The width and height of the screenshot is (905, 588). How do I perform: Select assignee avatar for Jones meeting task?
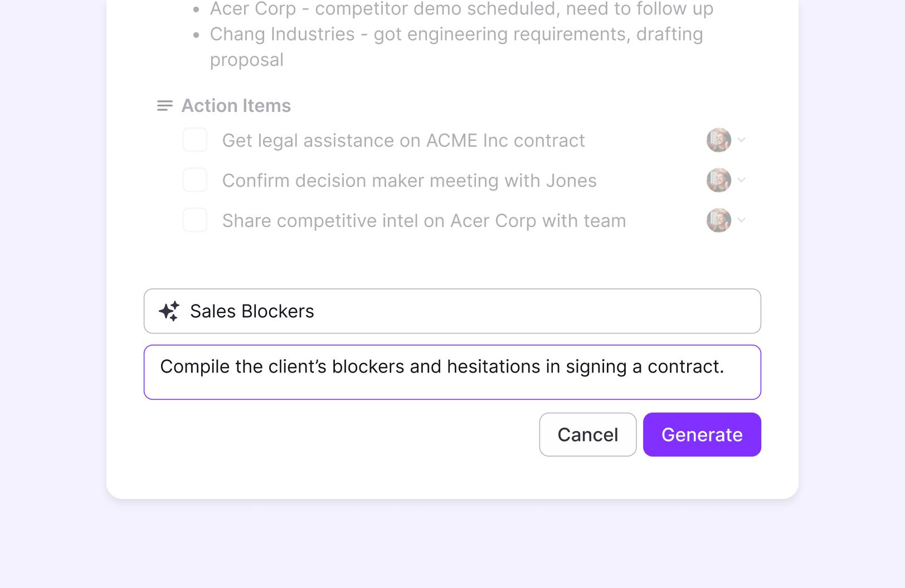(x=719, y=180)
